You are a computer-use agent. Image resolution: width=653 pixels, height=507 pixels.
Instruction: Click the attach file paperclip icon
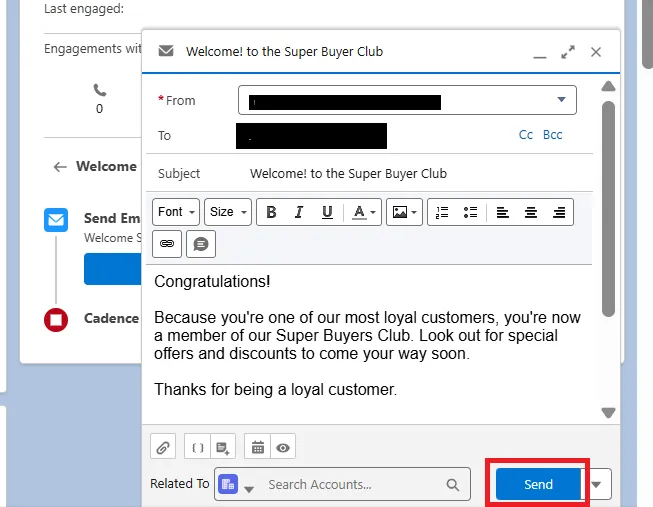pyautogui.click(x=163, y=448)
